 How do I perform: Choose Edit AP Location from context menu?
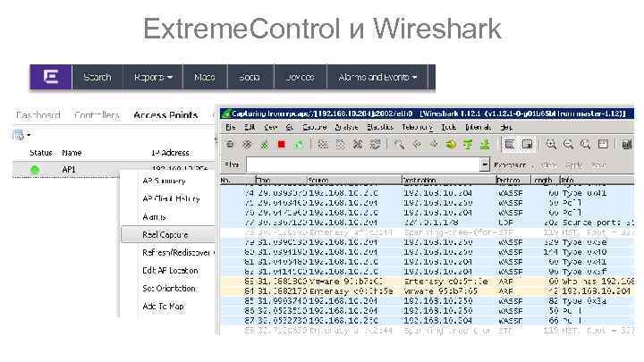coord(170,271)
